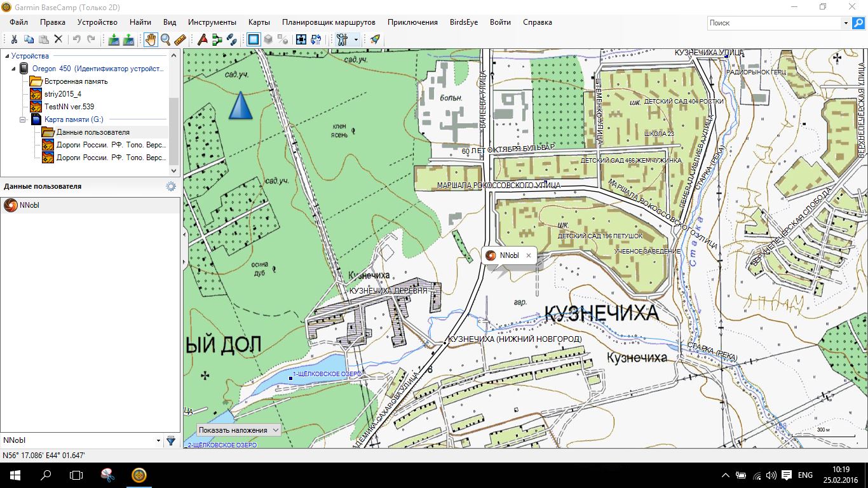This screenshot has height=488, width=868.
Task: Open the Устройство menu
Action: [x=98, y=22]
